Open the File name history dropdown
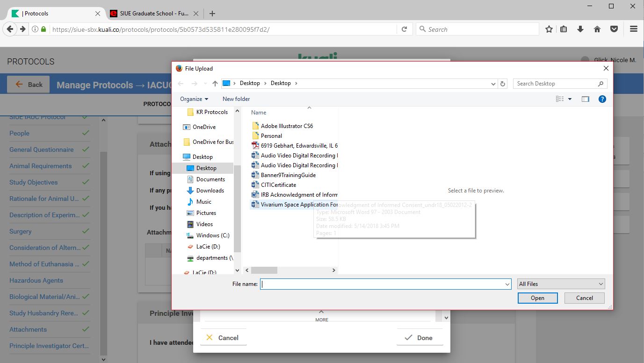Image resolution: width=644 pixels, height=363 pixels. coord(507,284)
